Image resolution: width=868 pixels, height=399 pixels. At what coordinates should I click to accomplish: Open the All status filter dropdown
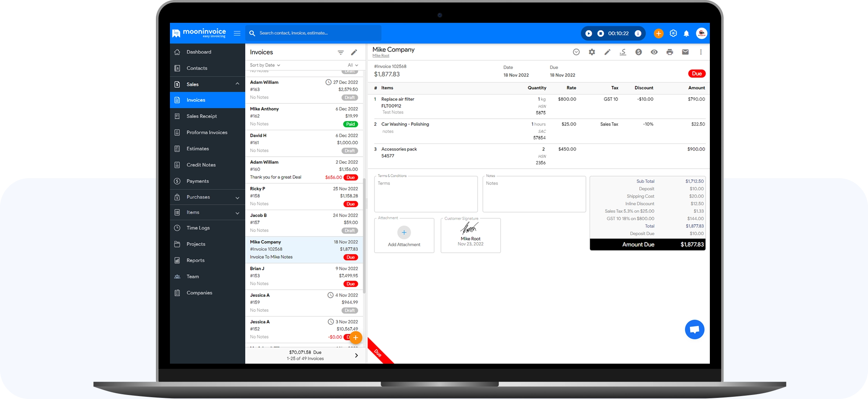tap(352, 65)
